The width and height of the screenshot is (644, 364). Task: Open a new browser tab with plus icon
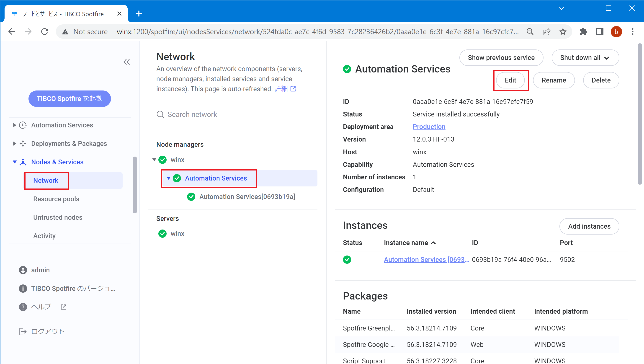(139, 13)
